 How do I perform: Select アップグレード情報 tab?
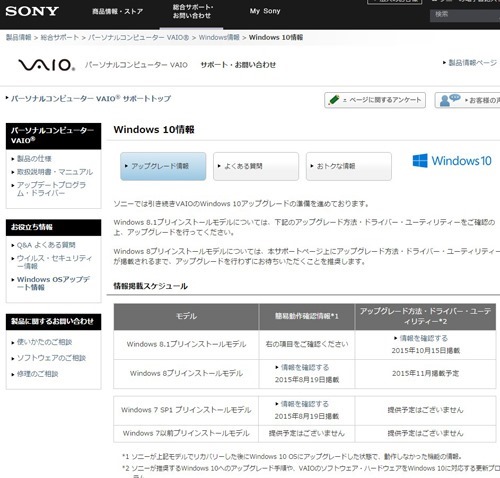click(163, 166)
